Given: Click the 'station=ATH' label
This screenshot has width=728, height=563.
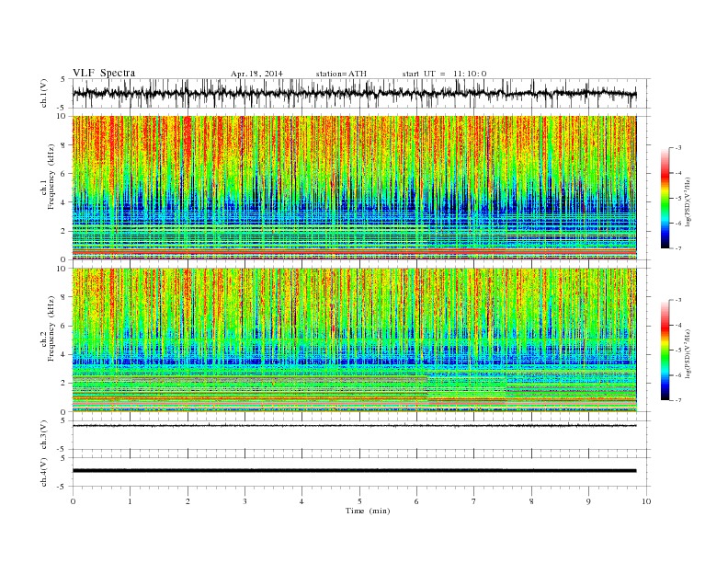Looking at the screenshot, I should (x=341, y=74).
